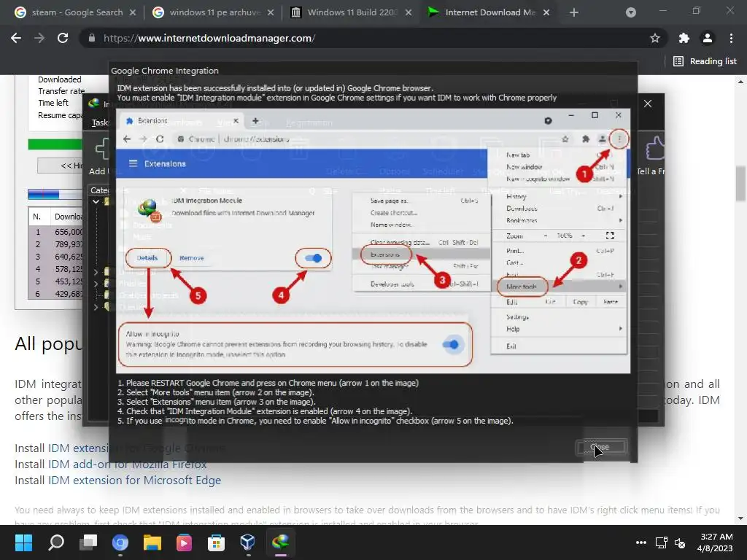Click the scrollbar's up arrow on the webpage
The height and width of the screenshot is (560, 747).
(x=740, y=82)
